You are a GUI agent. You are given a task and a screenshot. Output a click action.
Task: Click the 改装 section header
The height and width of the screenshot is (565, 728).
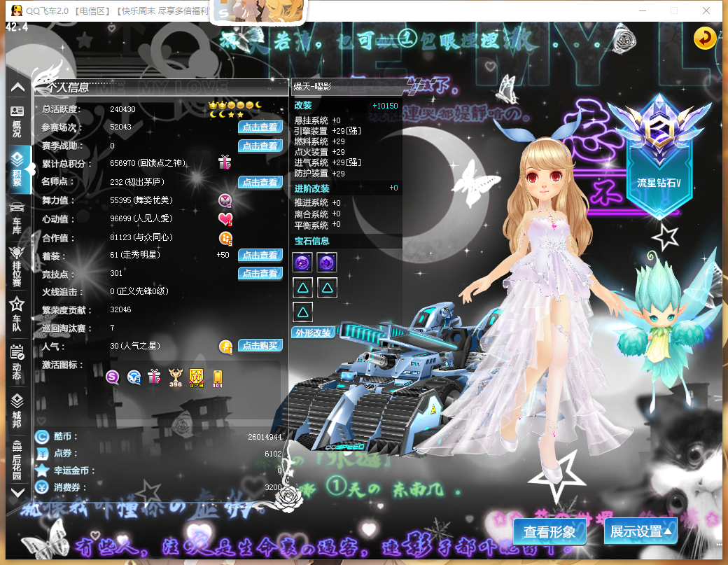(302, 106)
